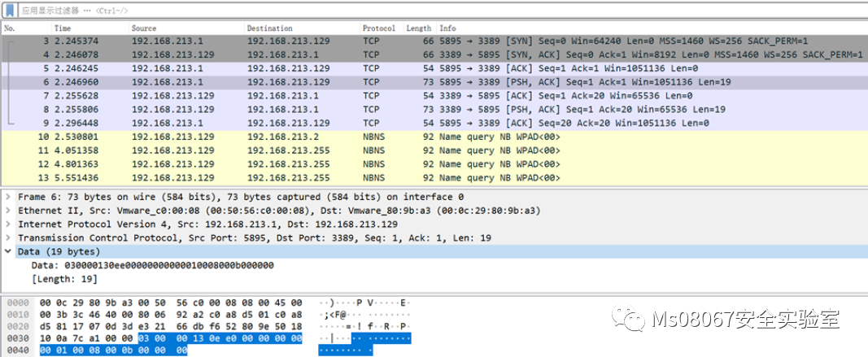This screenshot has width=868, height=357.
Task: Select packet 6 PSH, ACK row
Action: pyautogui.click(x=434, y=82)
